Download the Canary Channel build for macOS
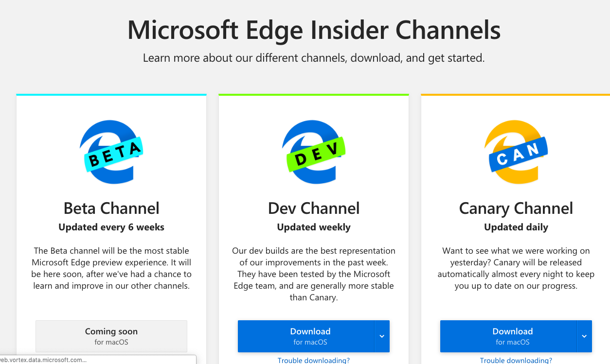 click(508, 336)
